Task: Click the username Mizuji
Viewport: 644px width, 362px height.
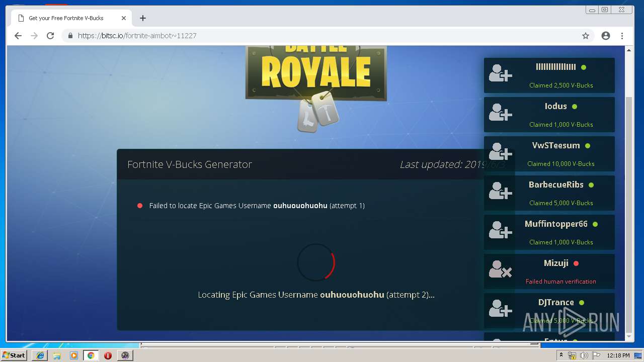Action: [556, 263]
